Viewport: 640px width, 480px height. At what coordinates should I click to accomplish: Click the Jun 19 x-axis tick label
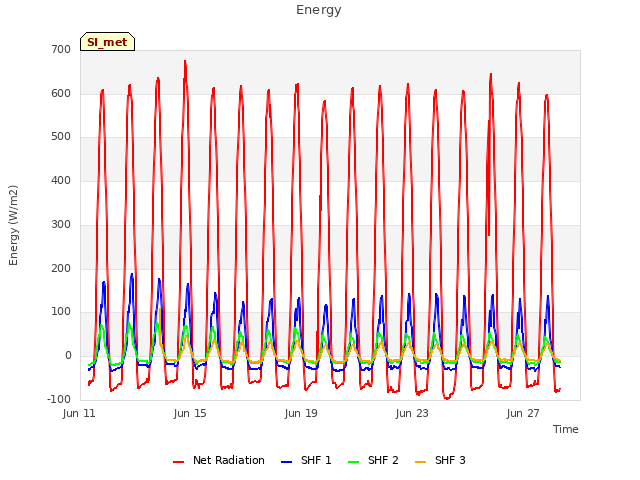pyautogui.click(x=301, y=413)
